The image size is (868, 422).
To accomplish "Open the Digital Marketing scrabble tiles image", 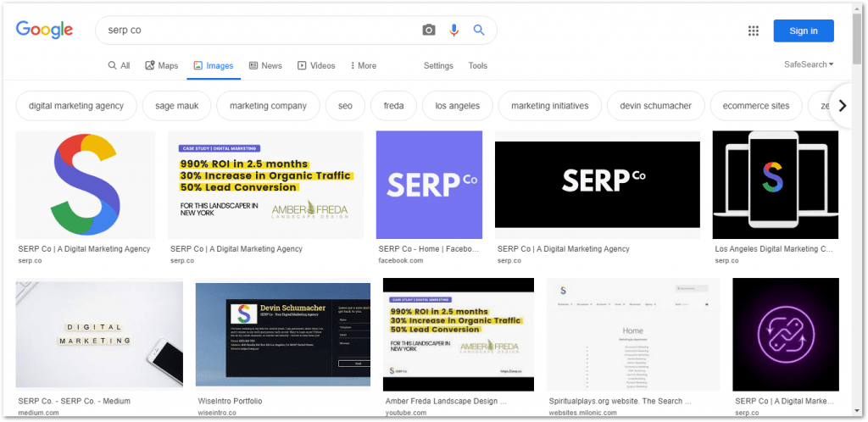I will [x=99, y=335].
